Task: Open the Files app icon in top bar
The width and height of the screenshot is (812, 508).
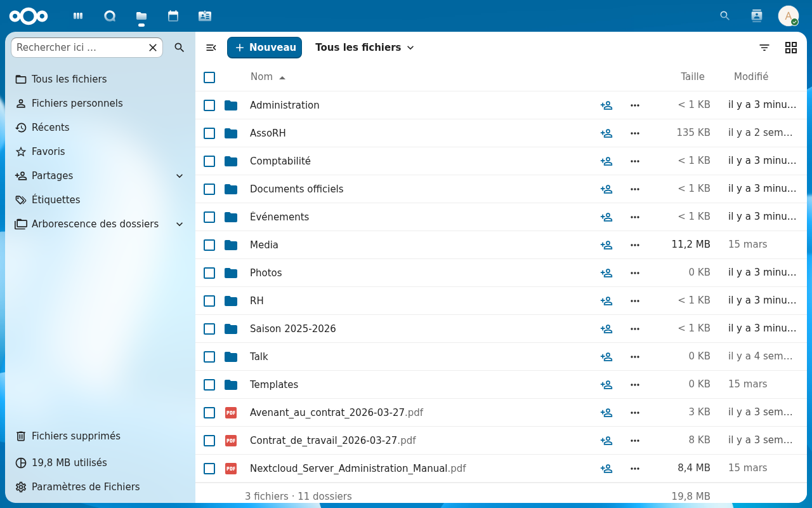Action: point(141,16)
